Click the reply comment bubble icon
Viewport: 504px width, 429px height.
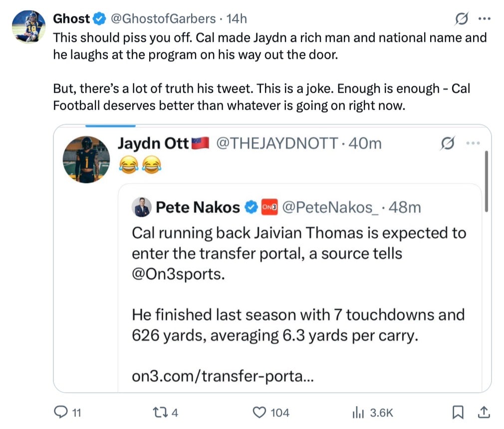tap(61, 412)
